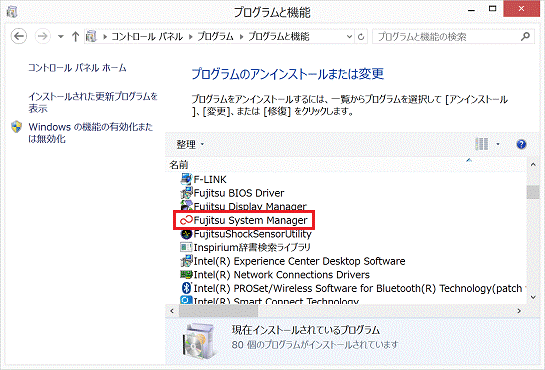Select コントロール パネル breadcrumb
This screenshot has height=370, width=545.
click(147, 36)
